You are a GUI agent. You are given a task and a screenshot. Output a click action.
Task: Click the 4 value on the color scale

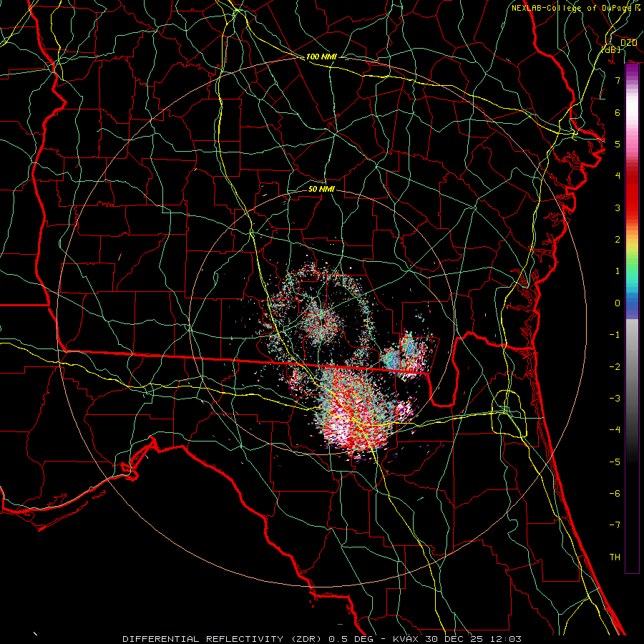(618, 176)
